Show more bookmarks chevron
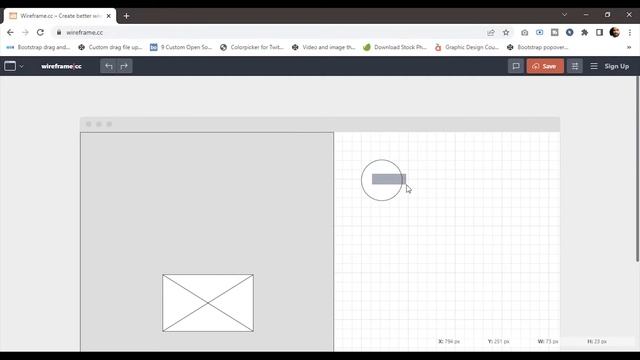 tap(629, 47)
